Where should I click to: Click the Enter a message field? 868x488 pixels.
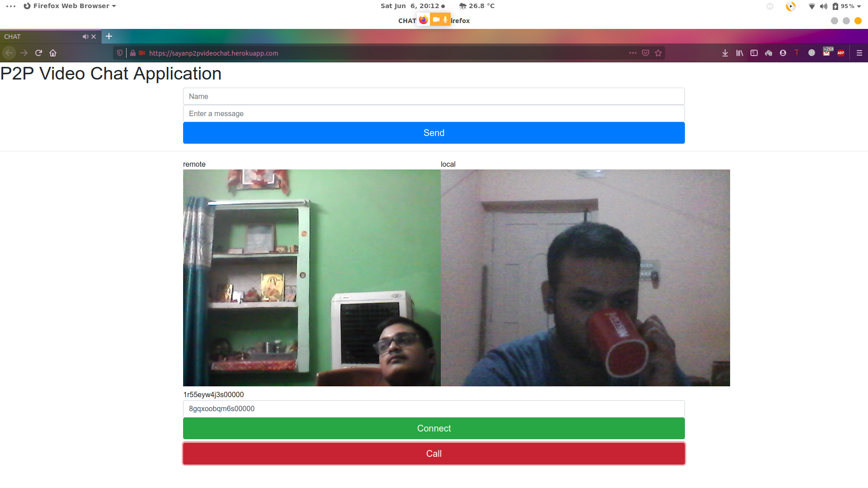point(434,113)
